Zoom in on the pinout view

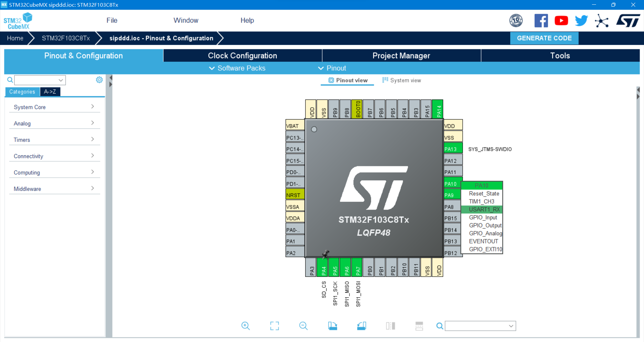[246, 326]
